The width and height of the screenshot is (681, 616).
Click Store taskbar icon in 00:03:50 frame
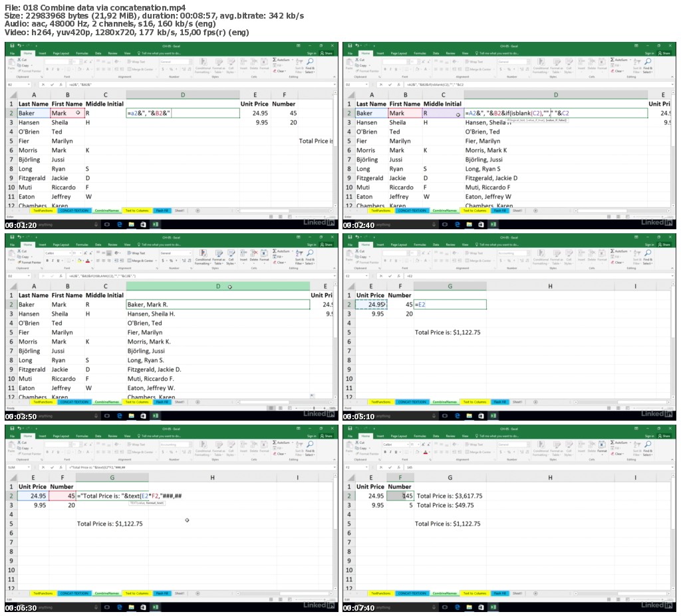[x=144, y=415]
